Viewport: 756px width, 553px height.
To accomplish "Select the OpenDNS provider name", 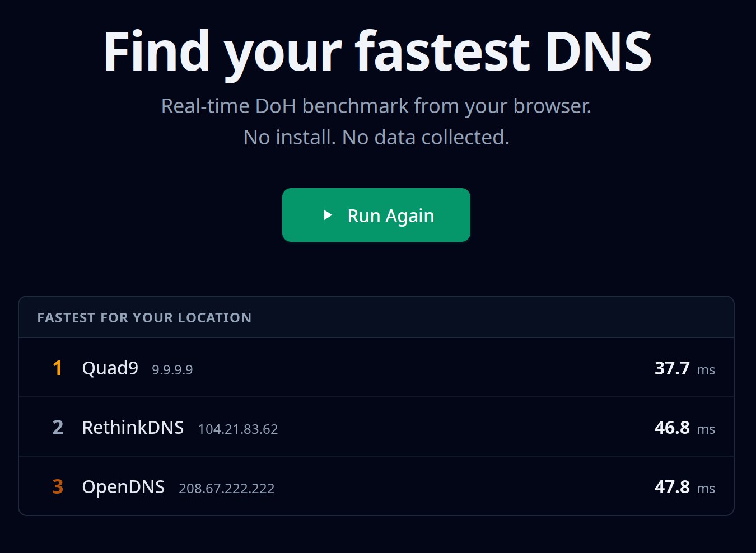I will point(123,487).
